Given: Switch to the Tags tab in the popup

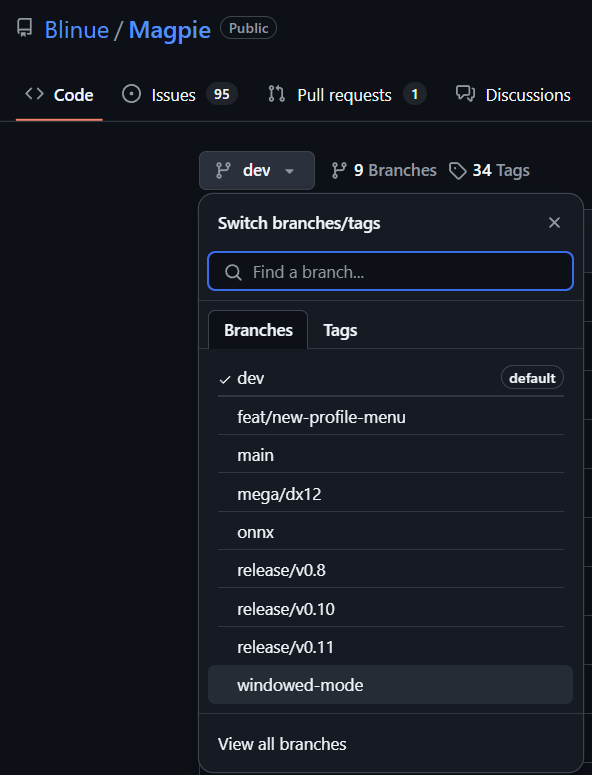Looking at the screenshot, I should [x=340, y=330].
